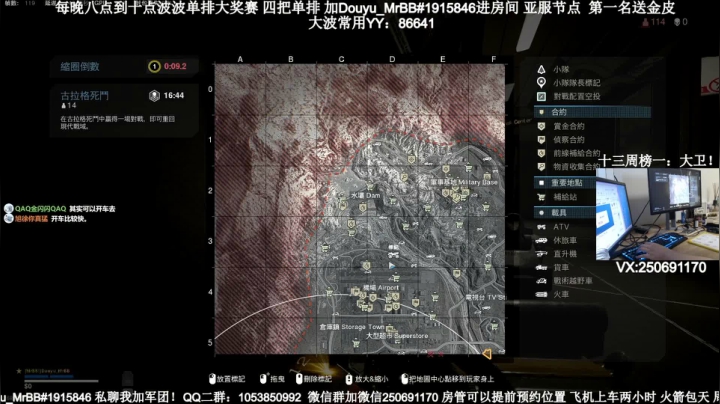
Task: Click the 大型超市 Superstore map label
Action: 397,336
